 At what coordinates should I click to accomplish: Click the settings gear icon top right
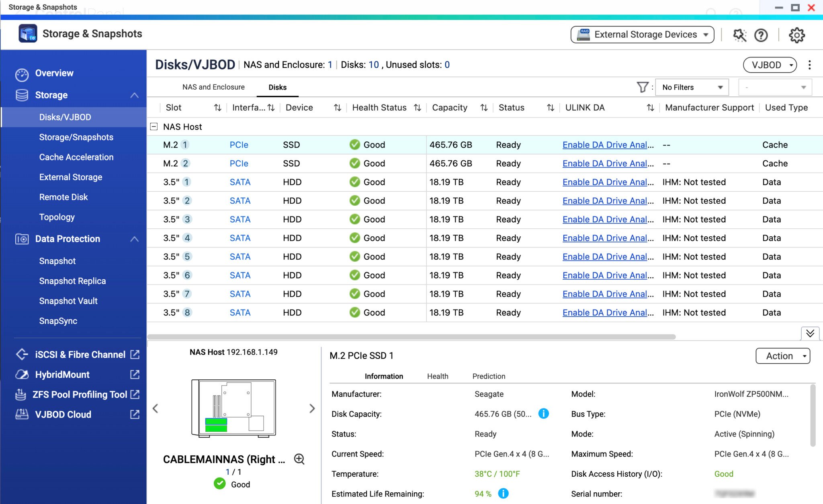pos(798,35)
